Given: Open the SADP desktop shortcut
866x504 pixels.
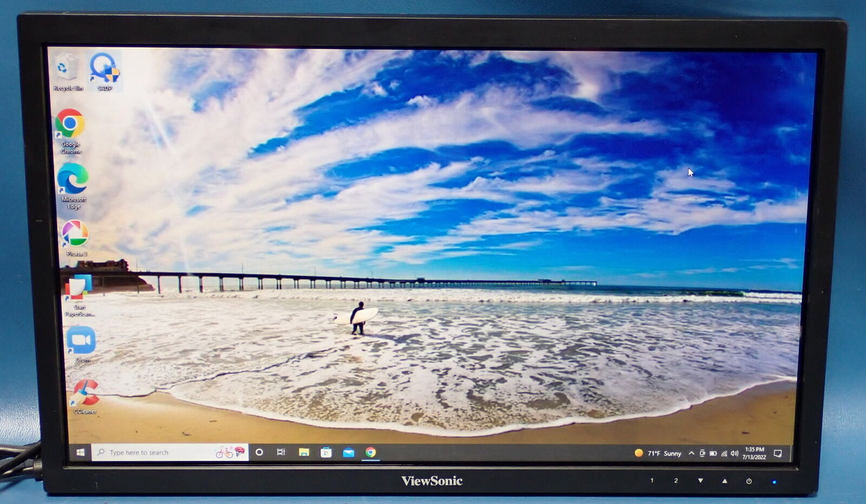Looking at the screenshot, I should click(105, 69).
